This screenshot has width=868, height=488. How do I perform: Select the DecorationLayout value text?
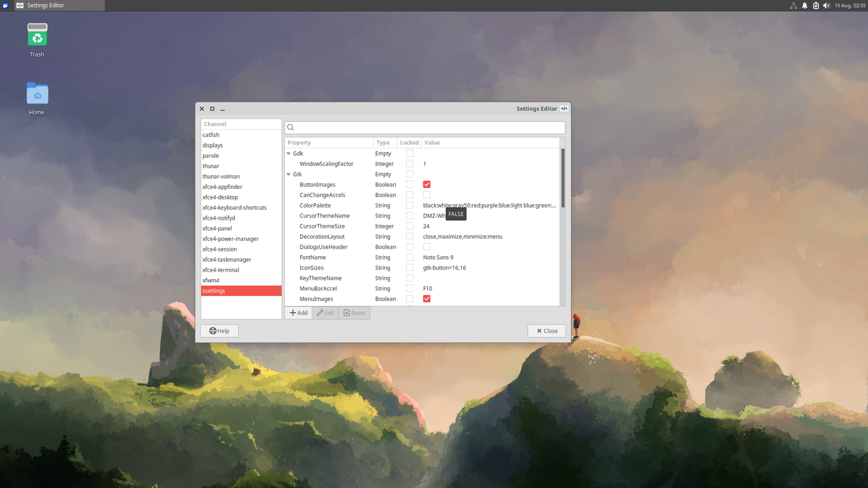point(462,236)
